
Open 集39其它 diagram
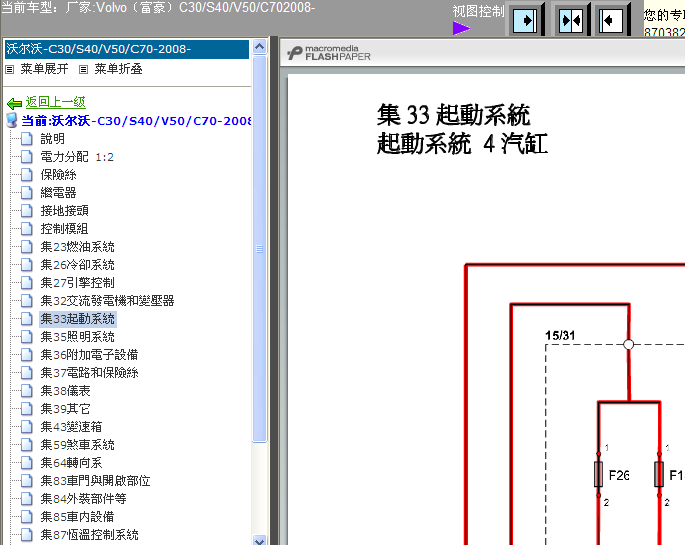(65, 409)
